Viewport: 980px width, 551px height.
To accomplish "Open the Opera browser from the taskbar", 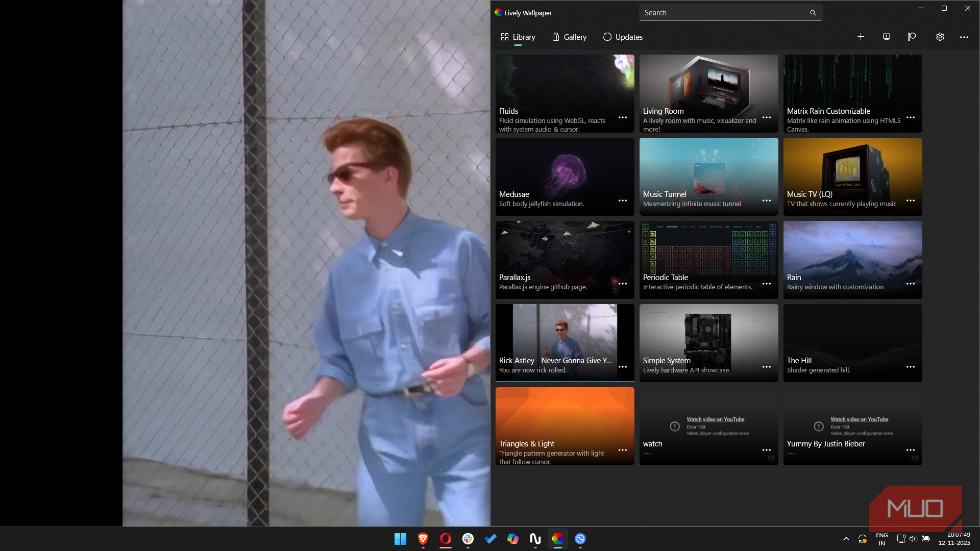I will pos(446,539).
